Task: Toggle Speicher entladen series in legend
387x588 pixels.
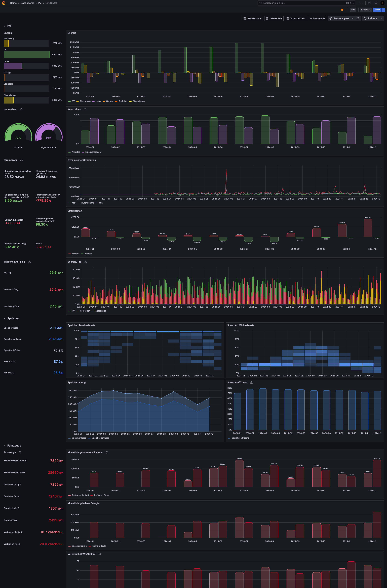Action: pyautogui.click(x=100, y=438)
